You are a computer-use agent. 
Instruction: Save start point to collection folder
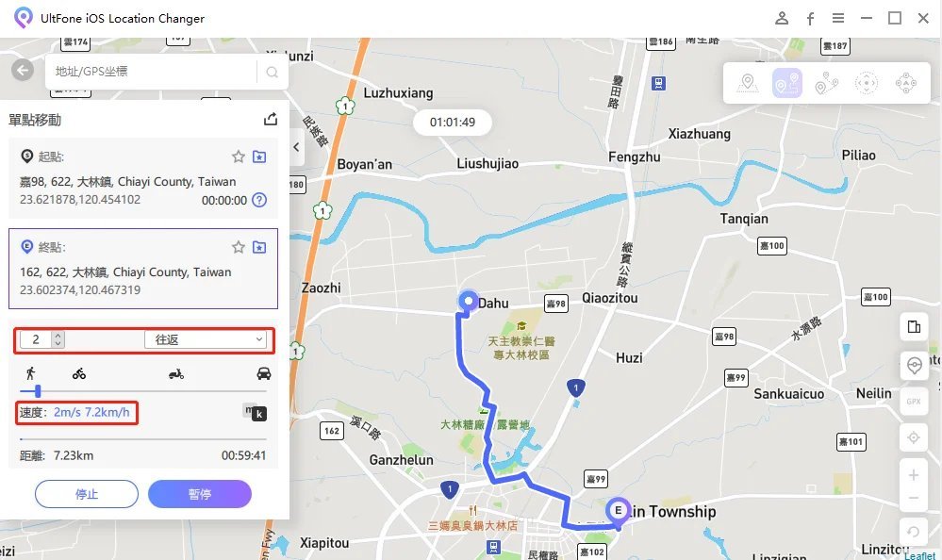pos(259,156)
